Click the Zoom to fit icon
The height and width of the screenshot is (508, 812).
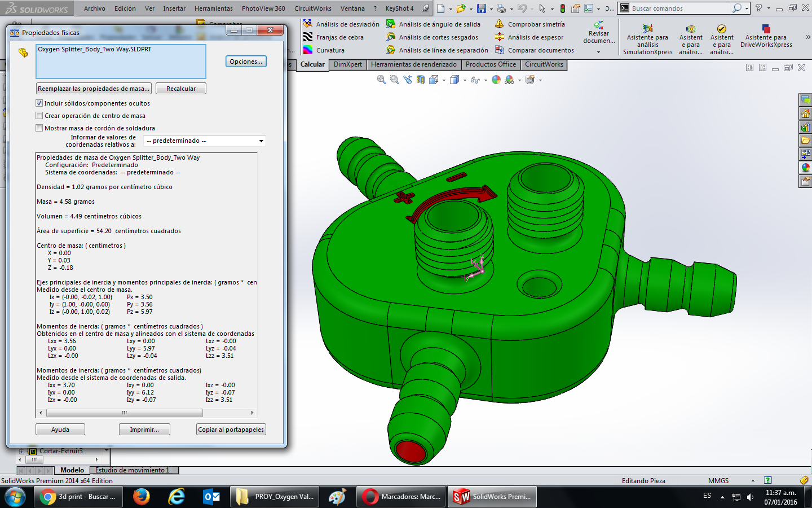[x=382, y=80]
